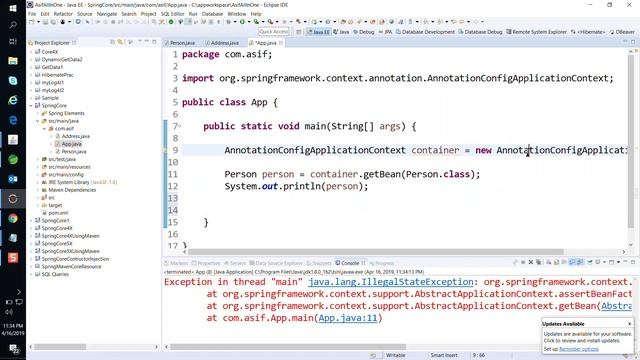Screen dimensions: 640x360
Task: Expand the Maven Dependencies node
Action: tap(38, 190)
